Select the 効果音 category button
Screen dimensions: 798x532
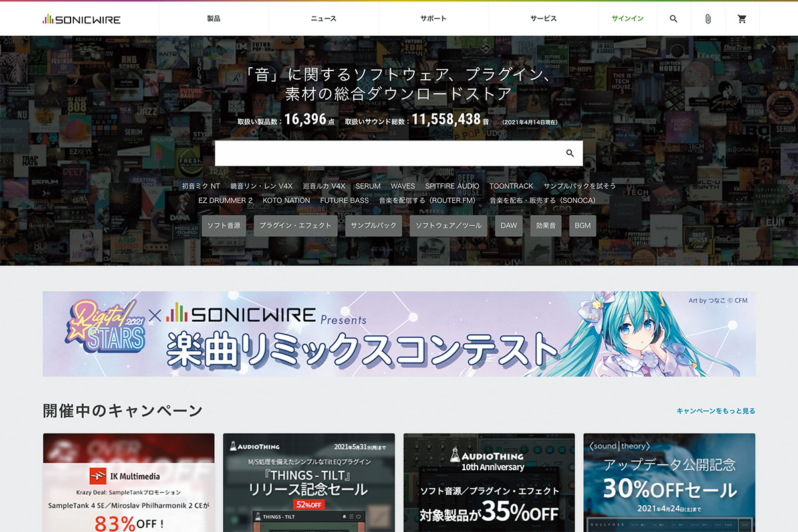coord(546,225)
